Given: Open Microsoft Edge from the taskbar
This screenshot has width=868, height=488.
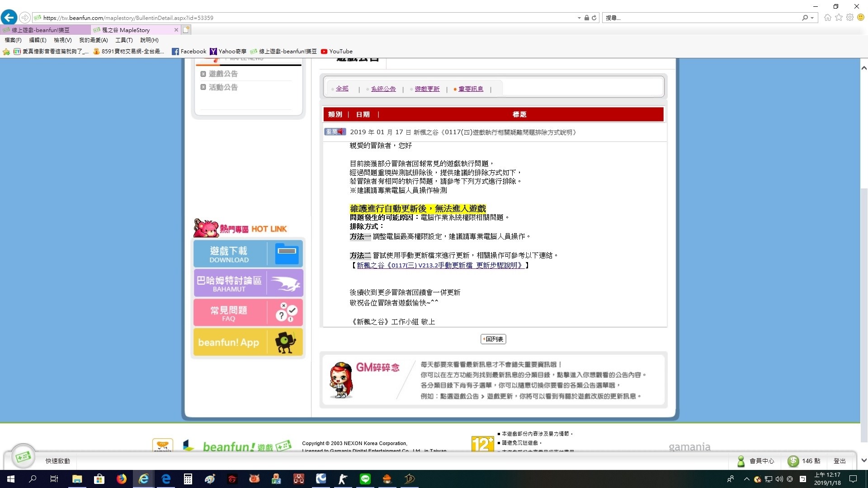Looking at the screenshot, I should click(166, 479).
